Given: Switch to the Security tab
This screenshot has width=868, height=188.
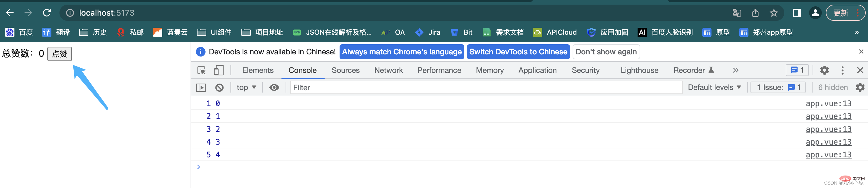Looking at the screenshot, I should point(586,70).
